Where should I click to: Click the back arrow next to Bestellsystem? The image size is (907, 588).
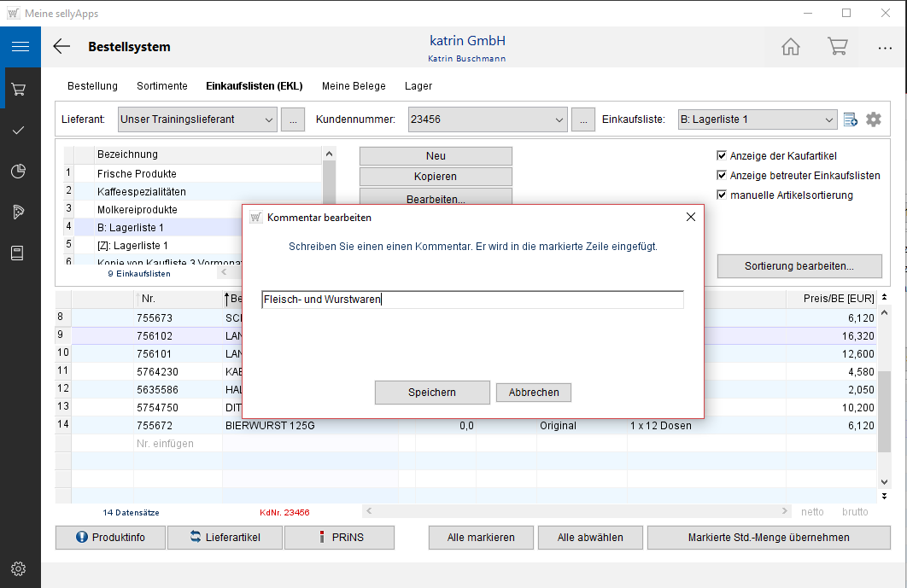point(61,47)
